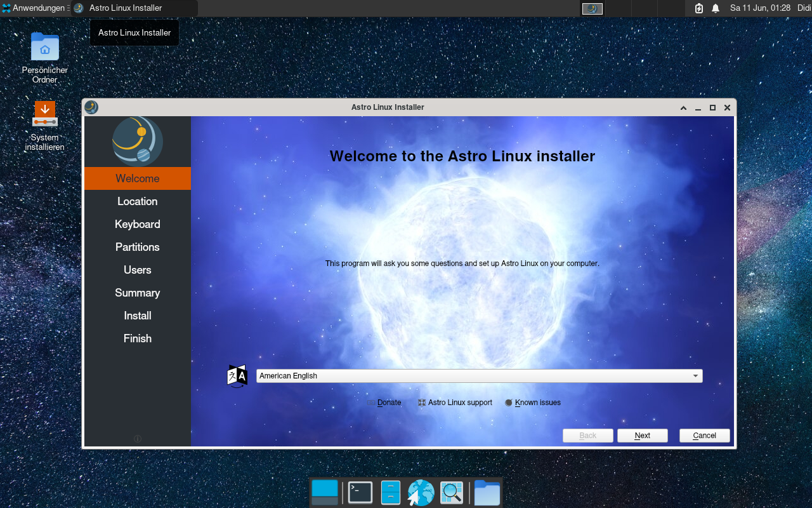Image resolution: width=812 pixels, height=508 pixels.
Task: Open the Didi user menu
Action: (804, 8)
